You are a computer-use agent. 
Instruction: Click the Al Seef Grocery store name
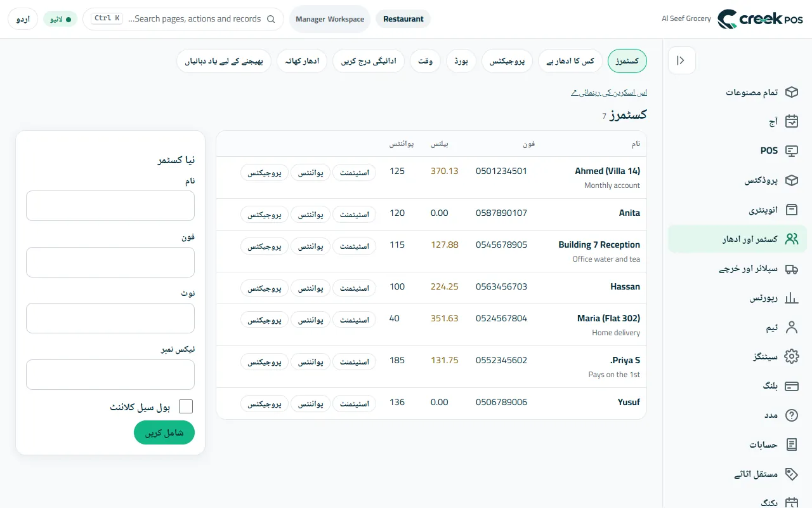(x=686, y=19)
